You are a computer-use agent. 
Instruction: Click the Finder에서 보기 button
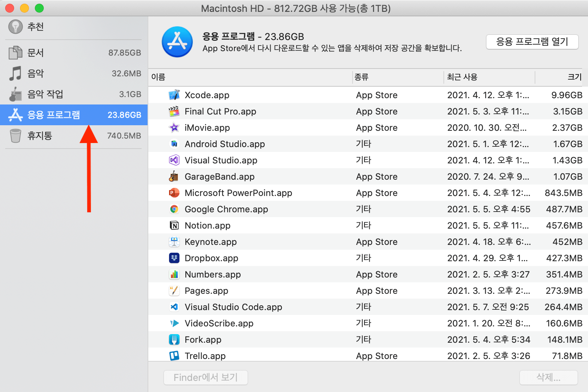click(206, 377)
